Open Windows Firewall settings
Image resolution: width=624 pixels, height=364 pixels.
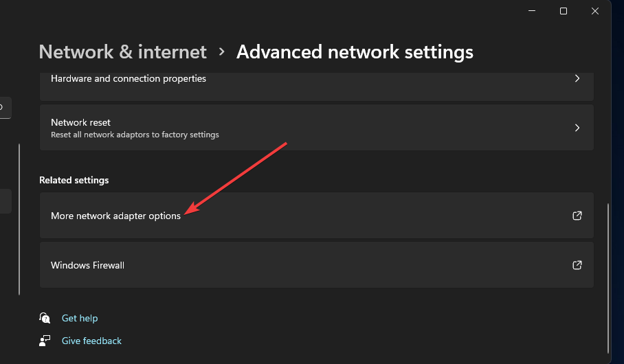[88, 265]
